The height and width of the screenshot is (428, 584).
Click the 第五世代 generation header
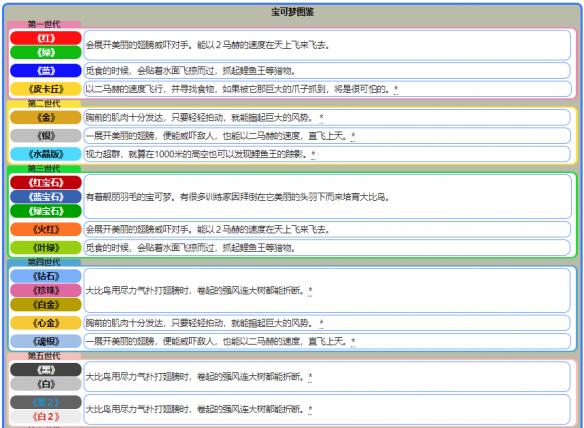coord(44,356)
